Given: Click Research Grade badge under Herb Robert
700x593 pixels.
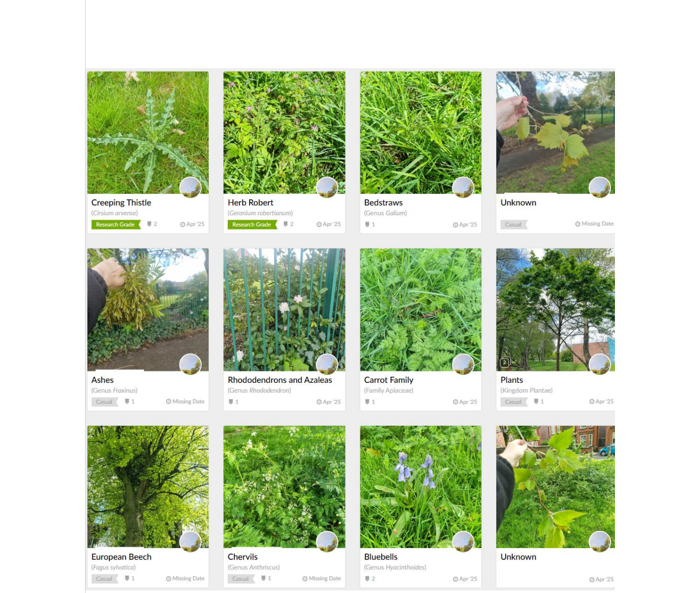Looking at the screenshot, I should [x=252, y=225].
